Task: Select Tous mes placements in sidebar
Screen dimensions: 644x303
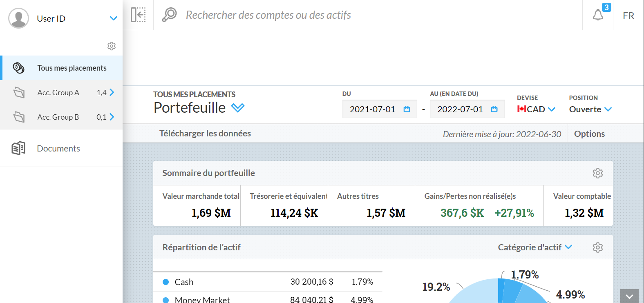Action: pyautogui.click(x=72, y=68)
